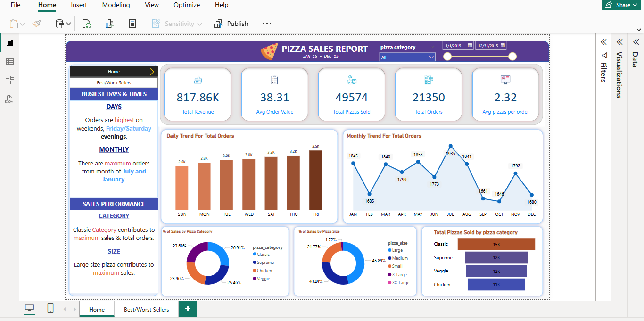Screen dimensions: 644x321
Task: Select desktop layout view at bottom
Action: [x=30, y=308]
